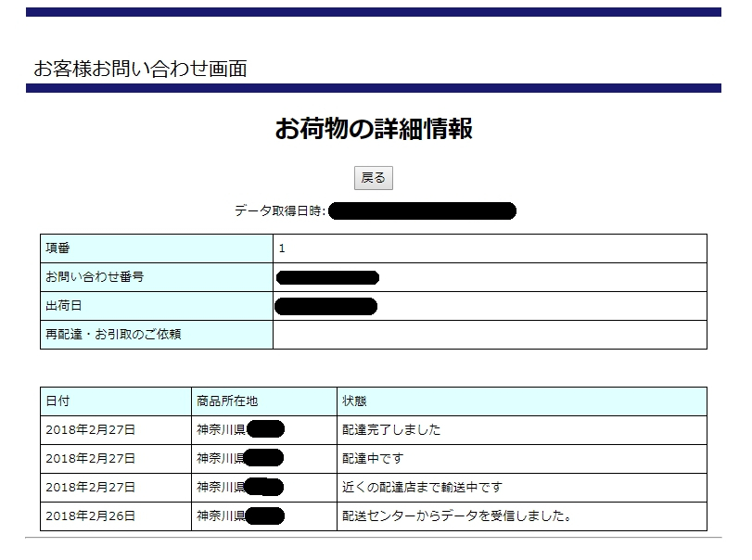The height and width of the screenshot is (560, 752).
Task: Click the 商品所在地 column header
Action: point(264,401)
